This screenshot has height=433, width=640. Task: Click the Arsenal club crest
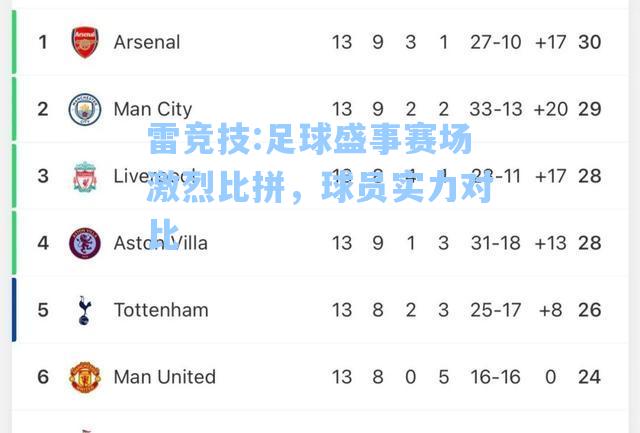coord(85,42)
